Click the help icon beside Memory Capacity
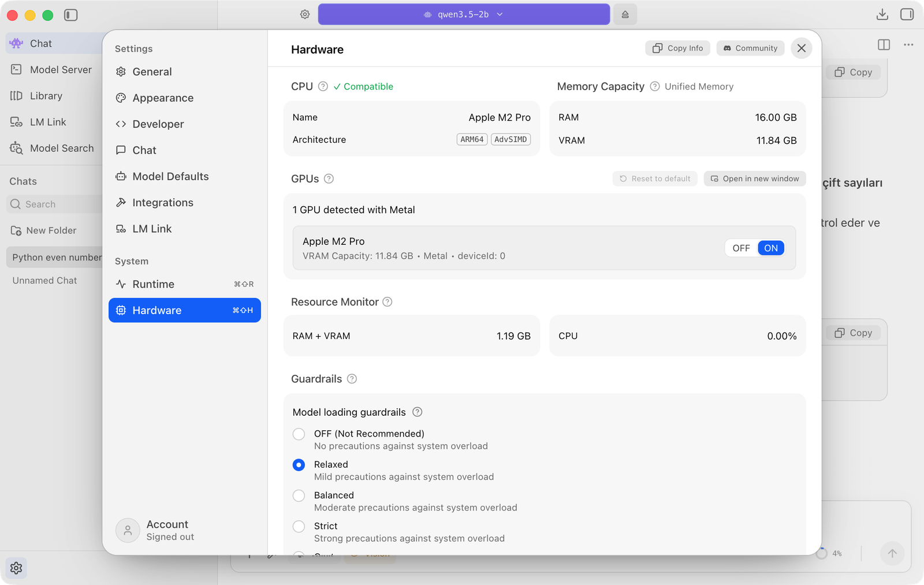This screenshot has height=585, width=924. point(654,87)
